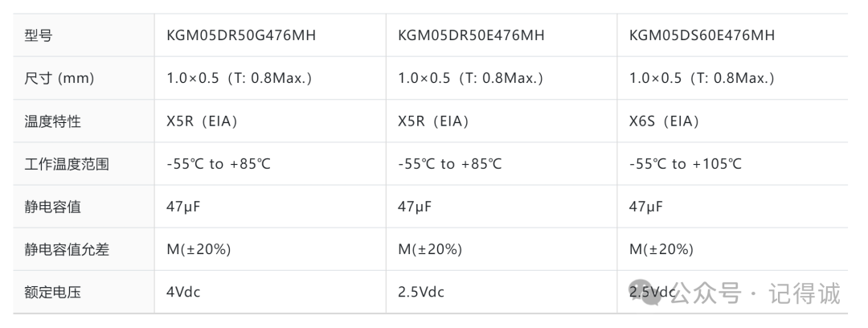Screen dimensions: 868x328
Task: Click the 公众号 · 记得诚 watermark text
Action: click(758, 293)
